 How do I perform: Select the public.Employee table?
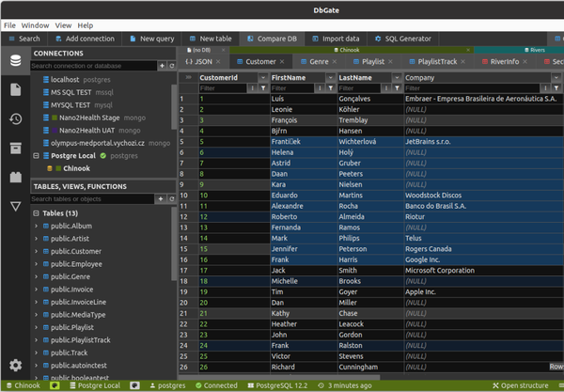[76, 264]
